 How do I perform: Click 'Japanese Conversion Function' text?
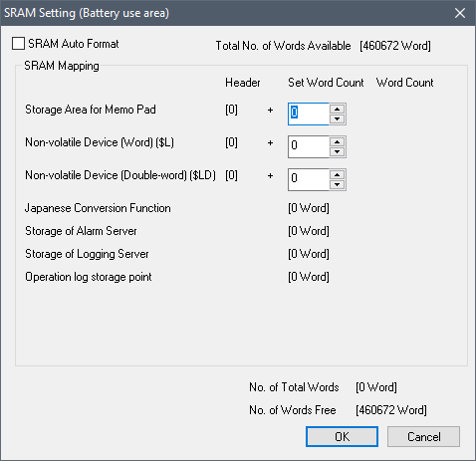(x=98, y=208)
